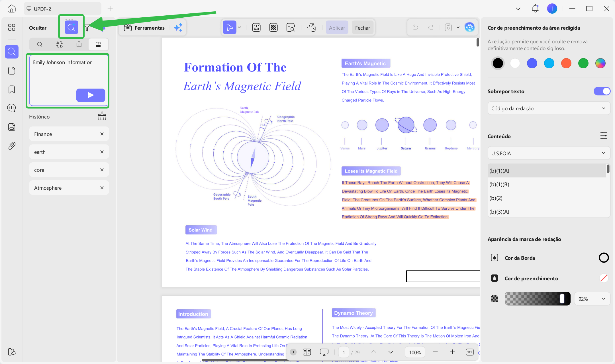Screen dimensions: 615x364
Task: Select the (b)(1)(B) code entry
Action: 547,184
